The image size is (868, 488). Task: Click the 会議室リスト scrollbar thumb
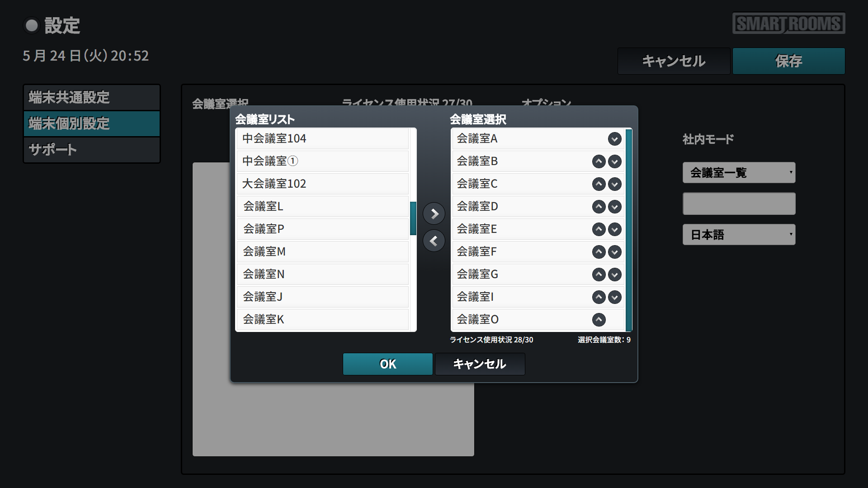413,218
